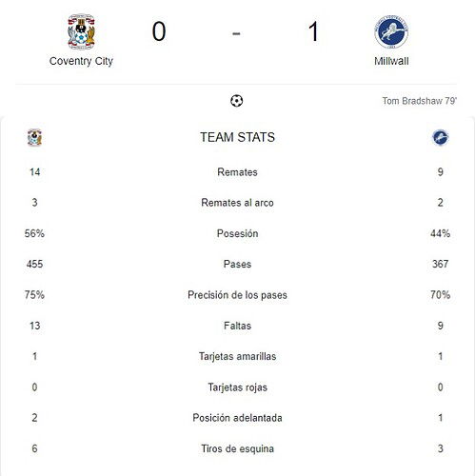Click small Millwall badge in Team Stats
This screenshot has width=475, height=476.
(x=441, y=137)
